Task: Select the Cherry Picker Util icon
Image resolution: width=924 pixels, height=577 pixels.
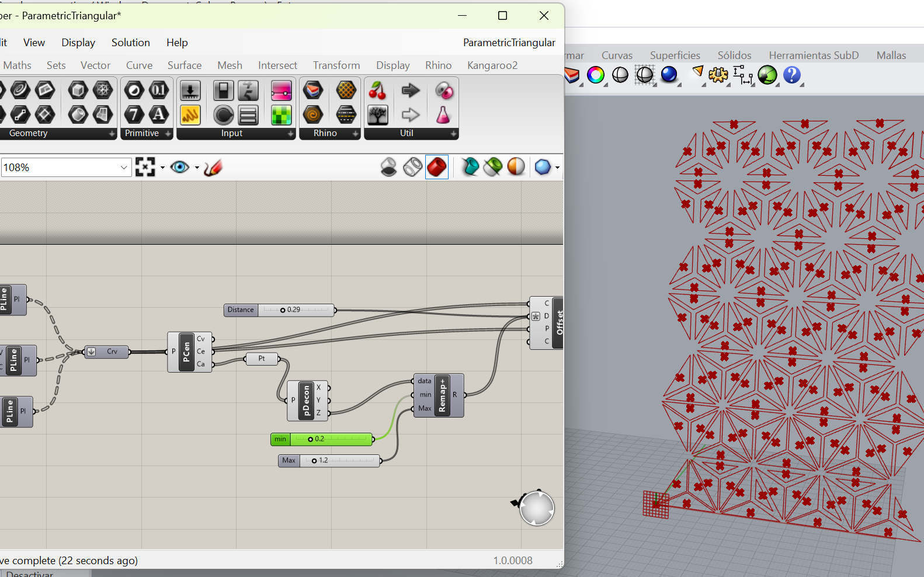Action: pos(377,91)
